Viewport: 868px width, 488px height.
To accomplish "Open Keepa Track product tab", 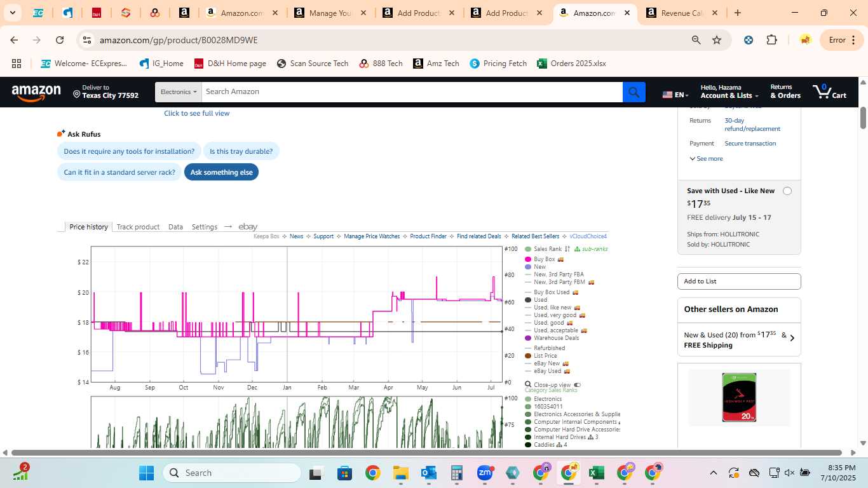I will coord(138,227).
